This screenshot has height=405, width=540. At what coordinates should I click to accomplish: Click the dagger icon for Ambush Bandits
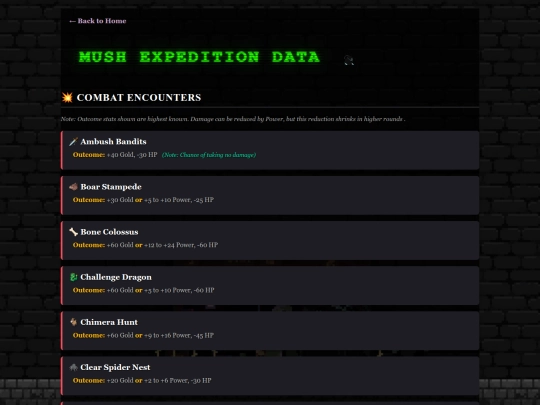point(73,142)
